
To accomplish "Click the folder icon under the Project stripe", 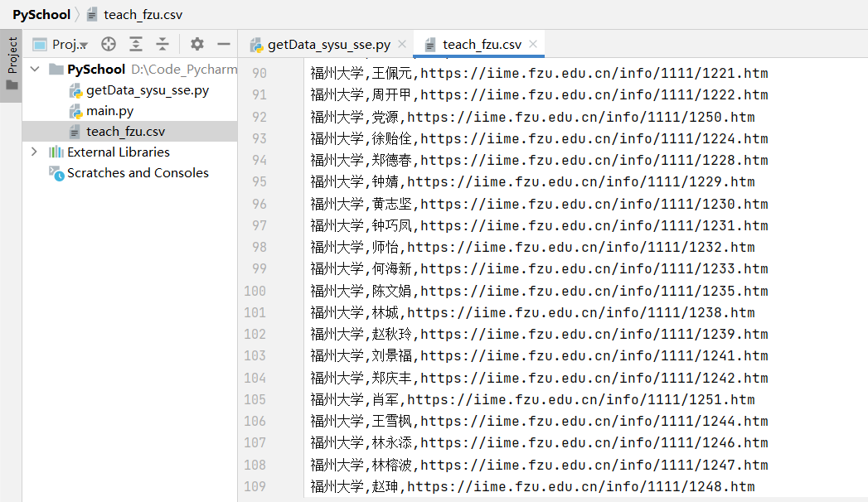I will click(12, 85).
